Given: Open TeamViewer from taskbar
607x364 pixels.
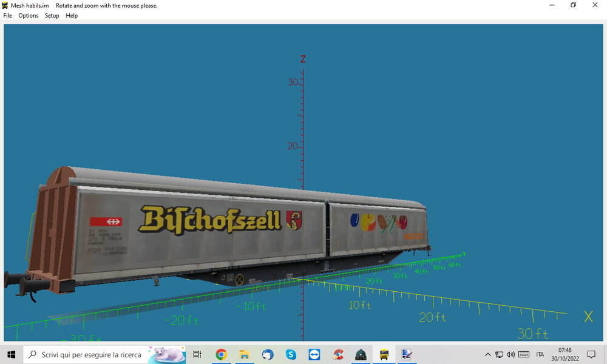Looking at the screenshot, I should (314, 354).
